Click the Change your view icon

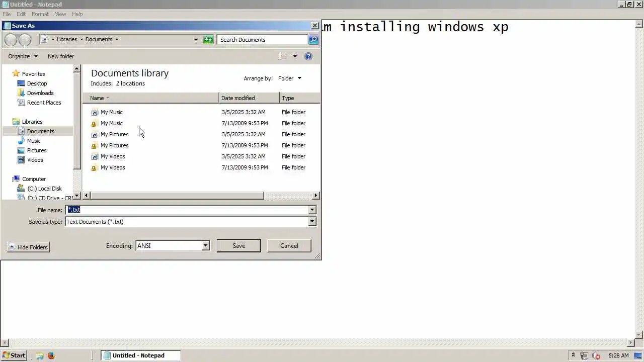283,56
